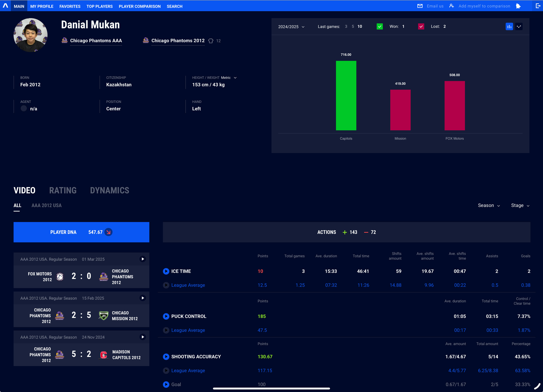
Task: Uncheck the red Lost games checkbox
Action: click(x=421, y=27)
